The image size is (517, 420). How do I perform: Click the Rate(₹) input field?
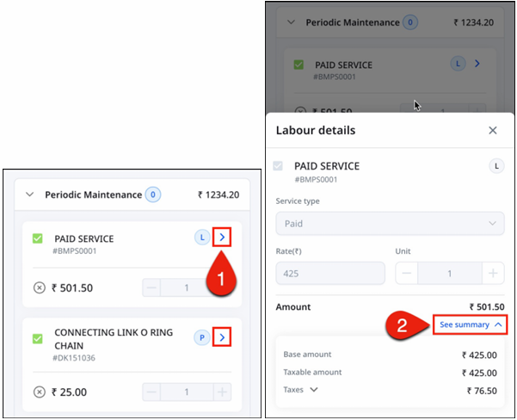[327, 274]
